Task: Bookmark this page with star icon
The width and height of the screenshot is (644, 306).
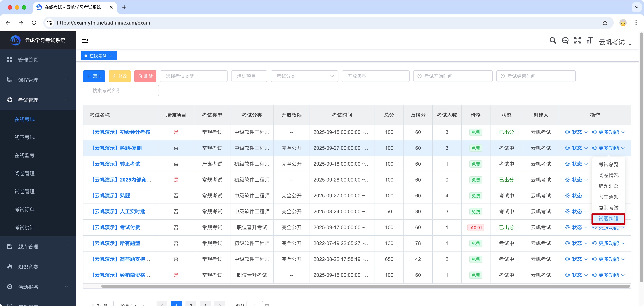Action: [605, 23]
